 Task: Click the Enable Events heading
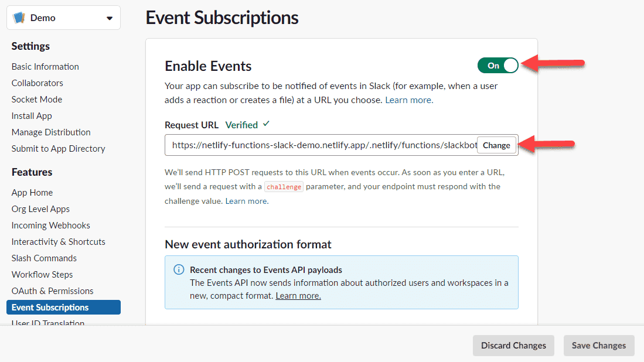[208, 66]
